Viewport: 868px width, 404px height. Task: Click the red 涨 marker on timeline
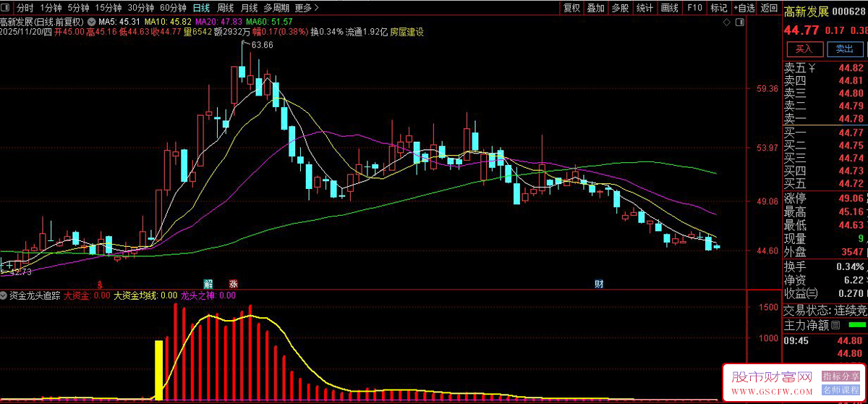pos(233,283)
